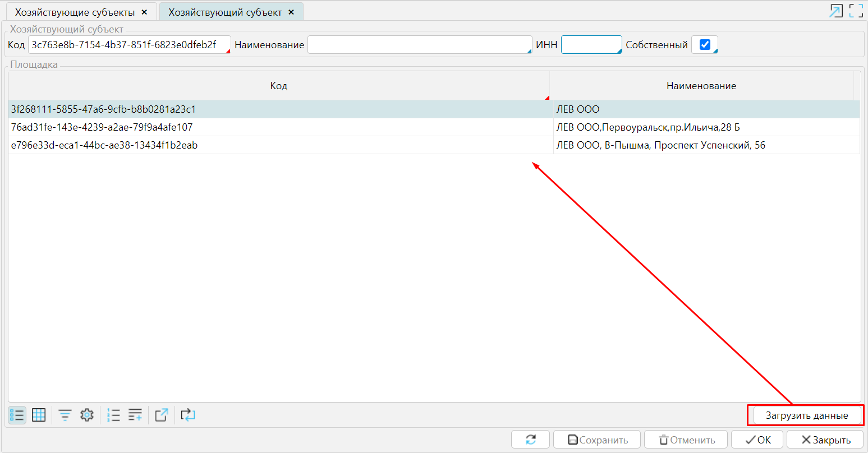The width and height of the screenshot is (868, 453).
Task: Click the looping arrows icon in toolbar
Action: 188,415
